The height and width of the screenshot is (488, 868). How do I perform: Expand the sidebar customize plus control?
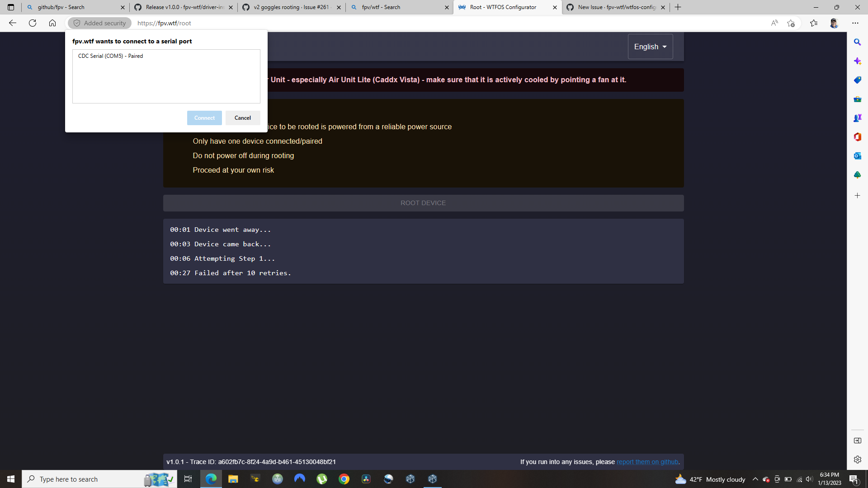(x=857, y=196)
